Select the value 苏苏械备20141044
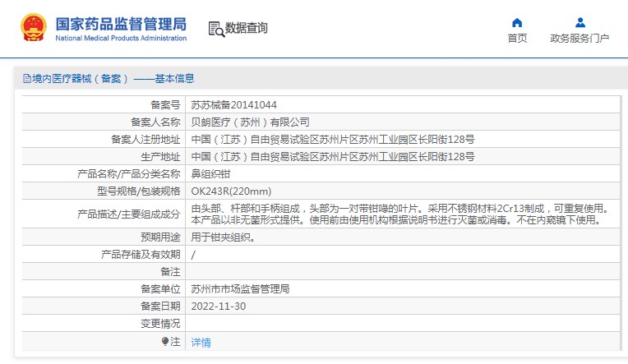Image resolution: width=628 pixels, height=364 pixels. (x=234, y=105)
